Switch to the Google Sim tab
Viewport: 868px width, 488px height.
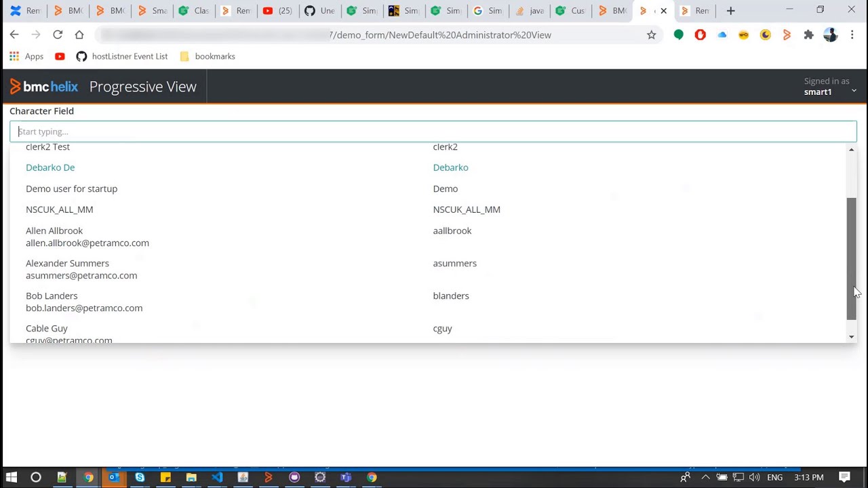click(488, 11)
